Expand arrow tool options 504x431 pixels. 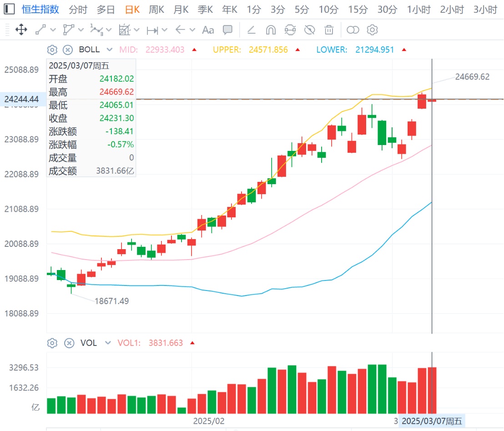tap(192, 30)
